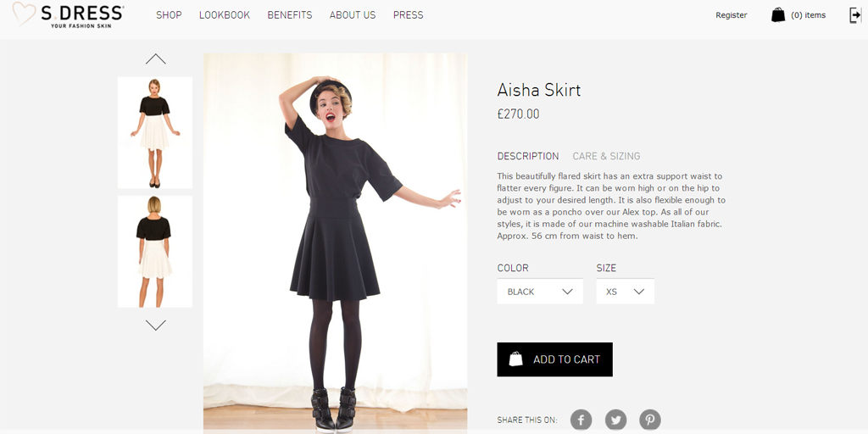Switch to CARE & SIZING tab
Image resolution: width=868 pixels, height=434 pixels.
606,156
